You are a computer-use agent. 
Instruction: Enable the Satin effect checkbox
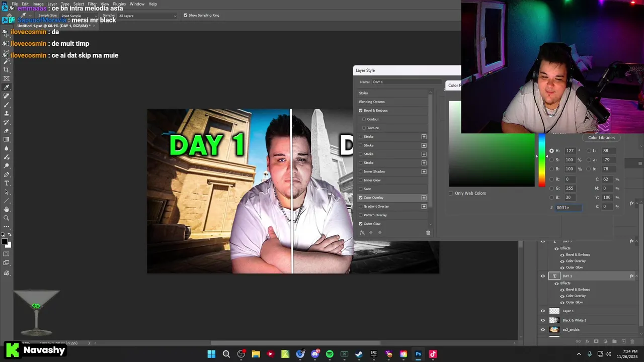(x=361, y=189)
